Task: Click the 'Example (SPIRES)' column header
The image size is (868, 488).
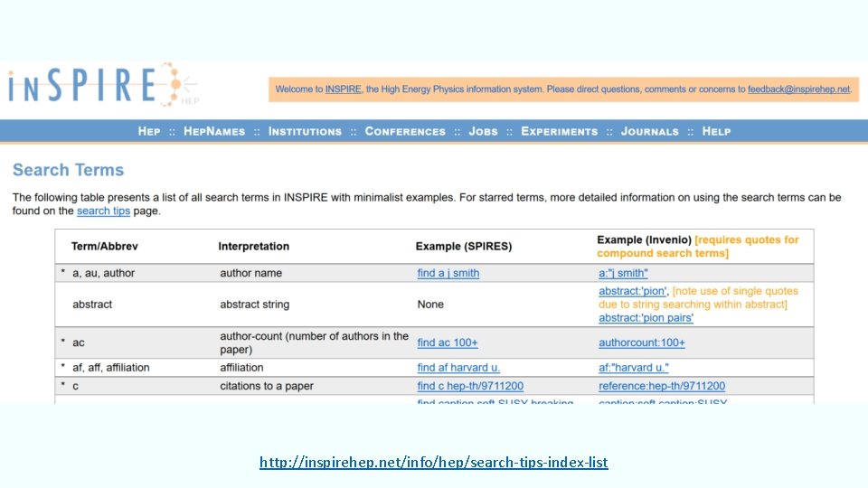Action: click(463, 246)
